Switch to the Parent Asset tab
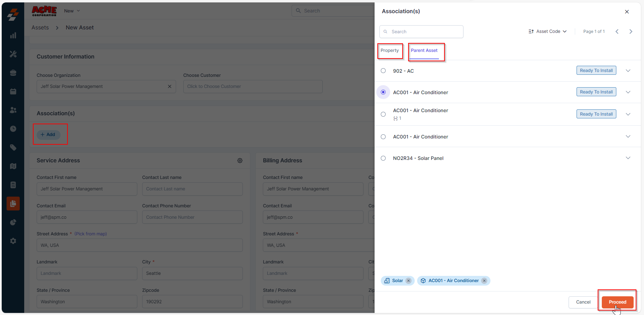 (x=424, y=51)
